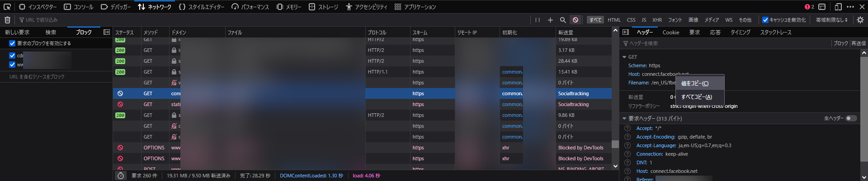Sort by 転送量 column header
Viewport: 868px width, 181px height.
pos(583,32)
